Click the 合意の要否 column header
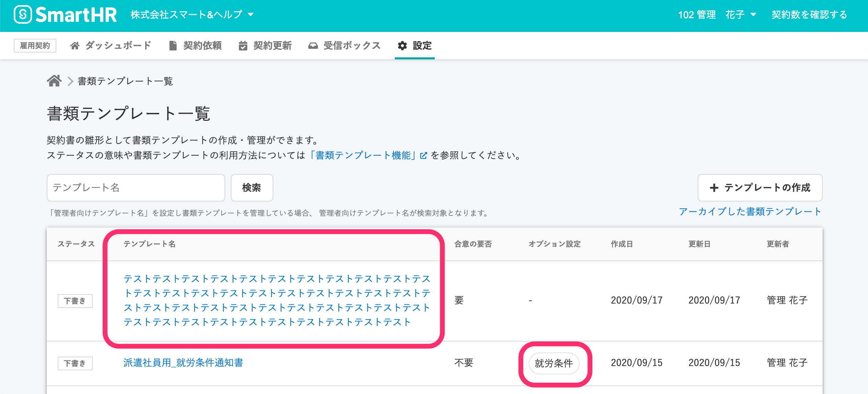Image resolution: width=868 pixels, height=394 pixels. [473, 244]
